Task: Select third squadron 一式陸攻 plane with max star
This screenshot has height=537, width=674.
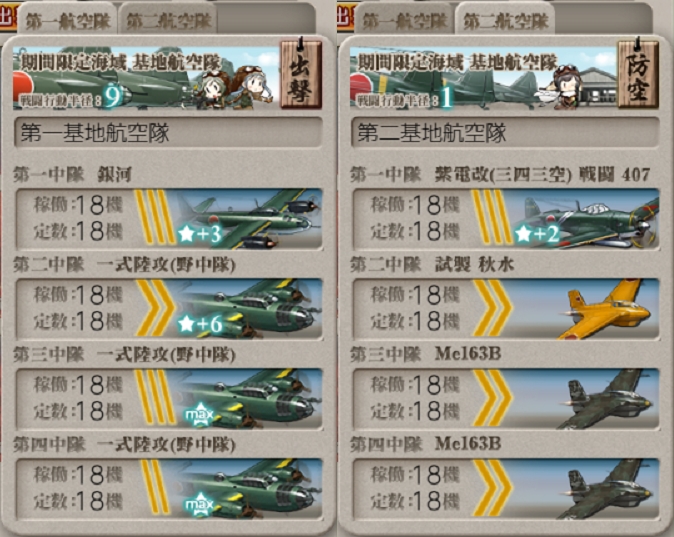Action: pos(249,399)
